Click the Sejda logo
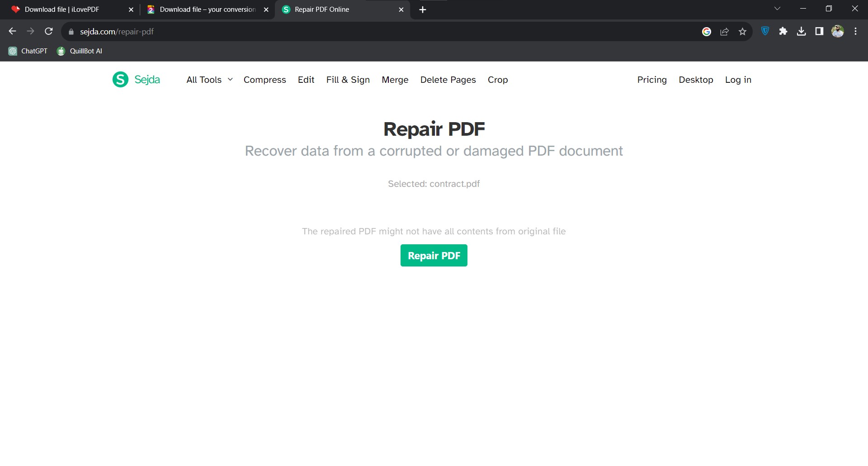The width and height of the screenshot is (868, 466). (136, 79)
